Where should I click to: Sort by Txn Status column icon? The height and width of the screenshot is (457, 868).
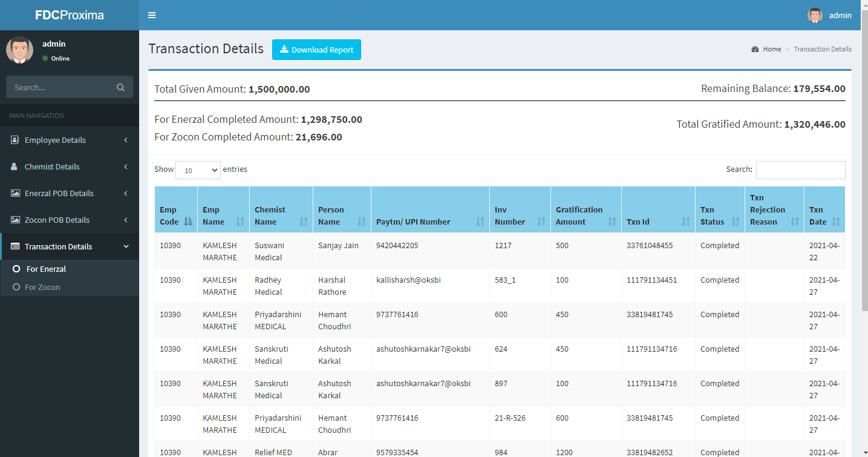[x=736, y=222]
